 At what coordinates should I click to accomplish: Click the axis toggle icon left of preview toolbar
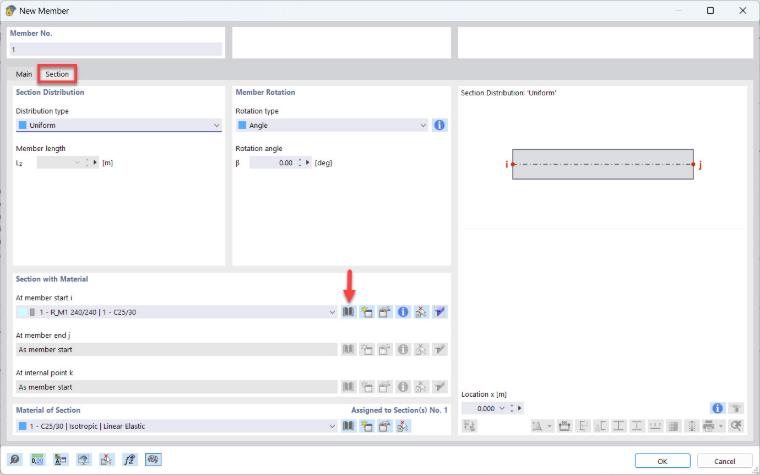(x=470, y=426)
